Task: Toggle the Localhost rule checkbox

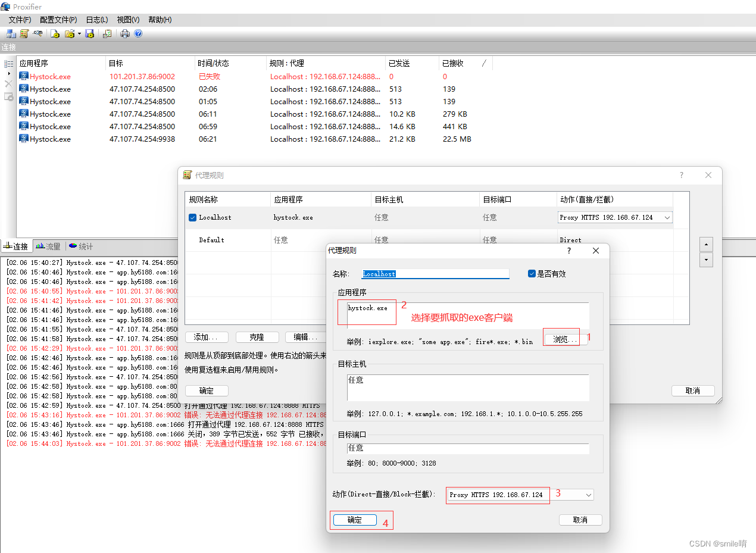Action: pos(192,217)
